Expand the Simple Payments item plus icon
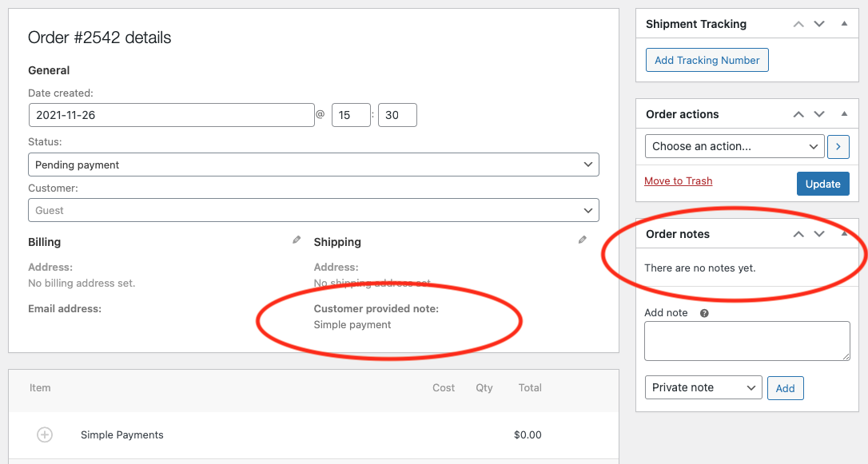 coord(45,434)
